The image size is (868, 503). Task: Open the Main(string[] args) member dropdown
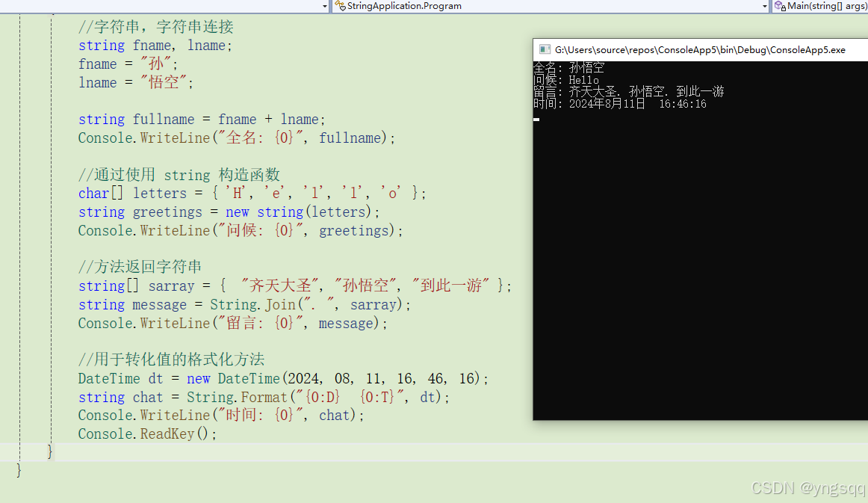820,5
